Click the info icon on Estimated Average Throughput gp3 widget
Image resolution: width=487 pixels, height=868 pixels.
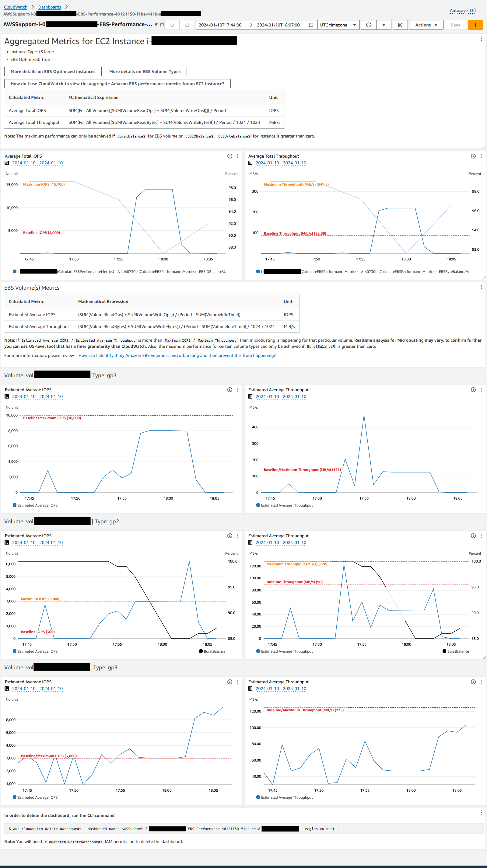click(x=472, y=389)
